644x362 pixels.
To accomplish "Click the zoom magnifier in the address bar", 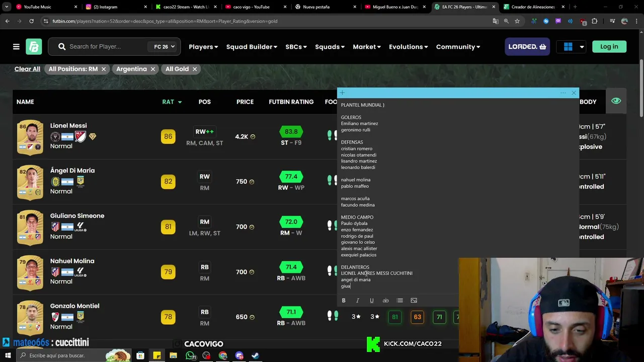I will tap(506, 21).
